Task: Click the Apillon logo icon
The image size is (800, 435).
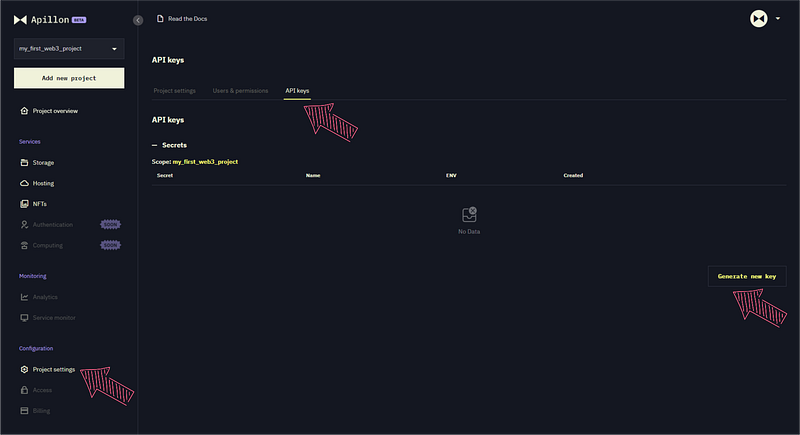Action: coord(20,20)
